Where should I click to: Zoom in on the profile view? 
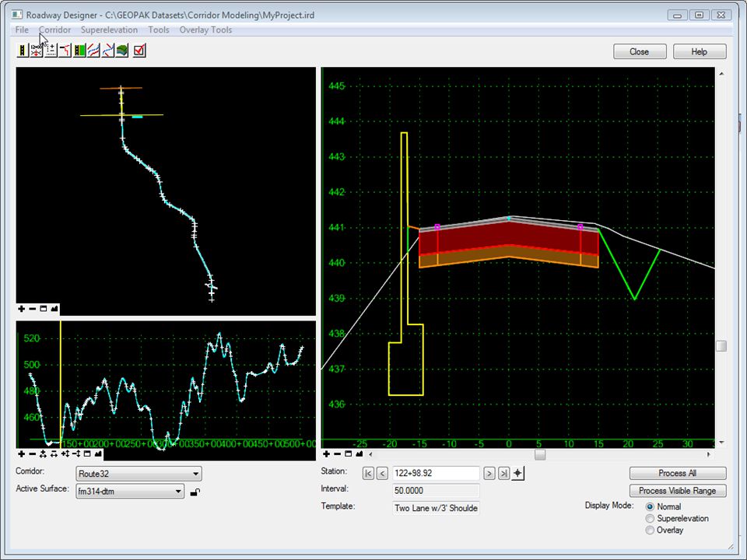pos(22,453)
